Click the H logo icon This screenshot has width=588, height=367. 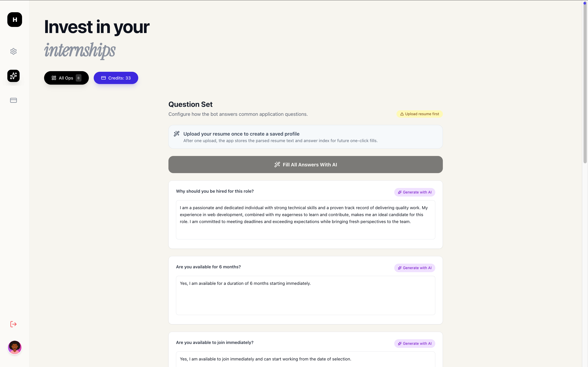(14, 20)
